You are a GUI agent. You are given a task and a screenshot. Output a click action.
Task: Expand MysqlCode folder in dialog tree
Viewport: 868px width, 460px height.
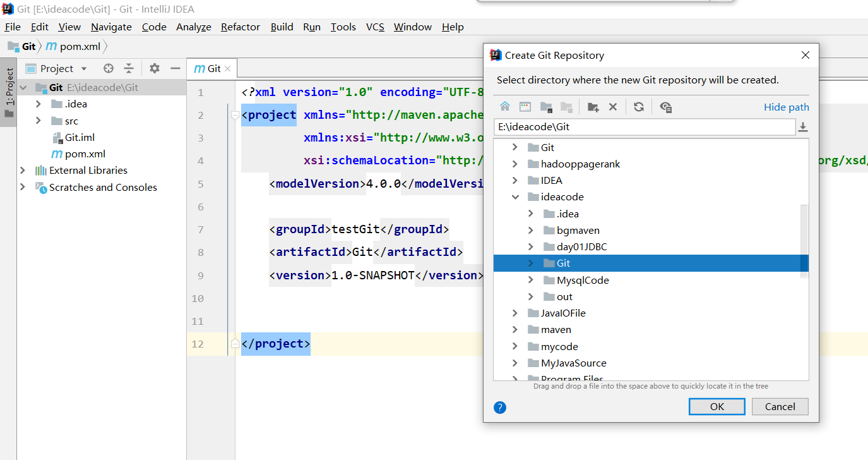coord(531,280)
